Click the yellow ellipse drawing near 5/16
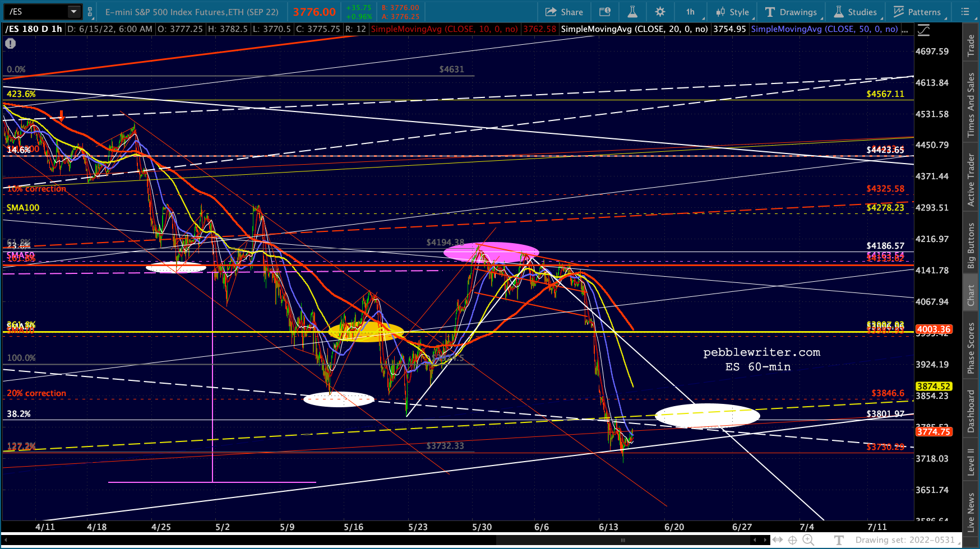The width and height of the screenshot is (980, 549). coord(366,332)
